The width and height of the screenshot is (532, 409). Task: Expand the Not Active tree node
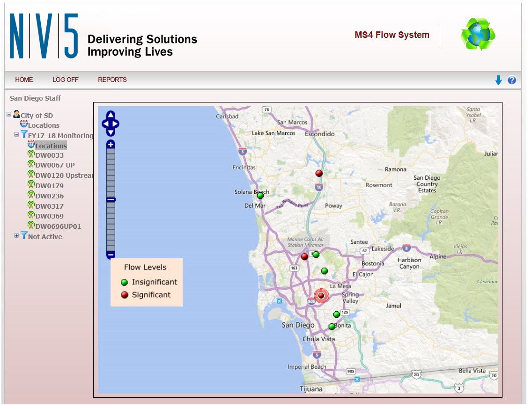(x=16, y=235)
